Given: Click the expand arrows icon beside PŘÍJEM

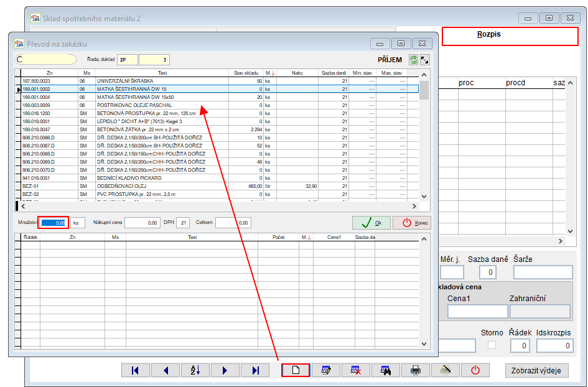Looking at the screenshot, I should [x=424, y=60].
